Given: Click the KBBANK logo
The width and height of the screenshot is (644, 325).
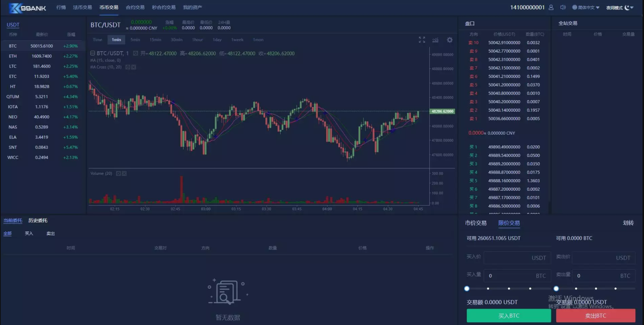Looking at the screenshot, I should click(x=28, y=8).
